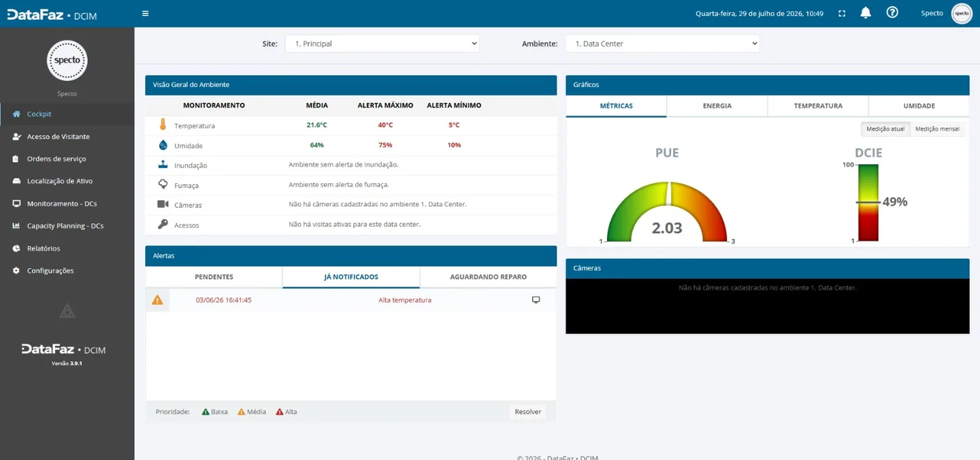Click the Resolver button
This screenshot has width=980, height=460.
click(528, 412)
